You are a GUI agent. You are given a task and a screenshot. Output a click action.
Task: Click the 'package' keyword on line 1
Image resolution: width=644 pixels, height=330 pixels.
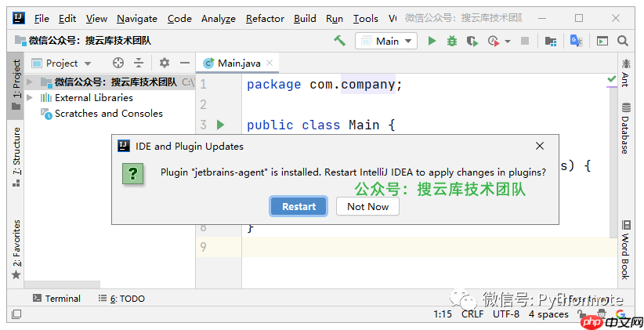point(274,85)
